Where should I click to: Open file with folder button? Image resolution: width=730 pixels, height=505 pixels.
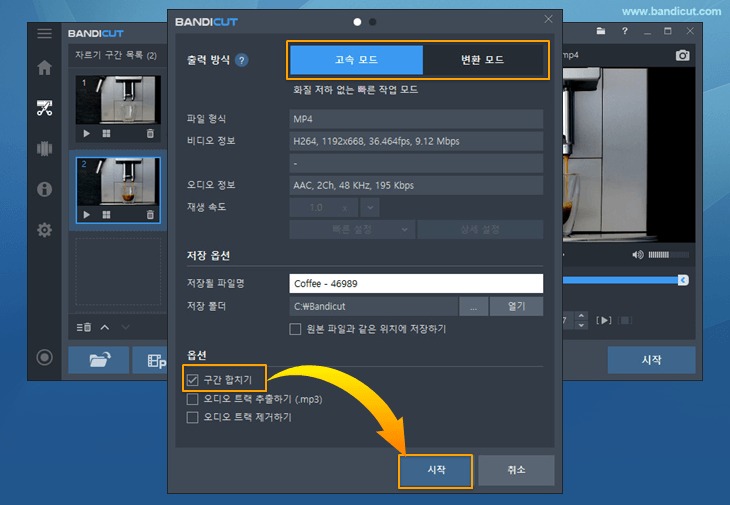pos(99,360)
